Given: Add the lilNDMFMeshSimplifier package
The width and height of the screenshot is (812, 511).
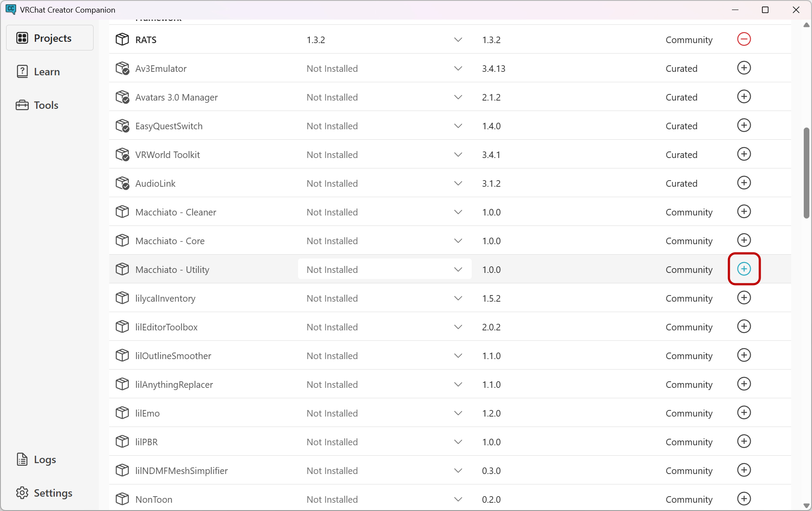Looking at the screenshot, I should coord(744,470).
